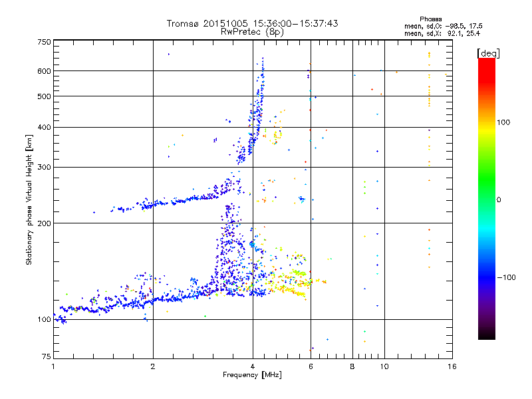Click the y-axis label '600'
The width and height of the screenshot is (532, 399).
point(44,71)
